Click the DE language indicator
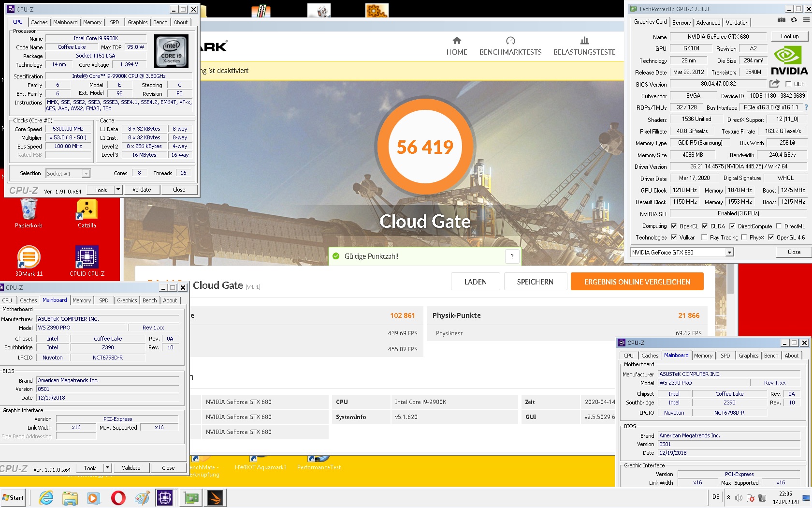Viewport: 812px width, 508px height. [x=716, y=497]
